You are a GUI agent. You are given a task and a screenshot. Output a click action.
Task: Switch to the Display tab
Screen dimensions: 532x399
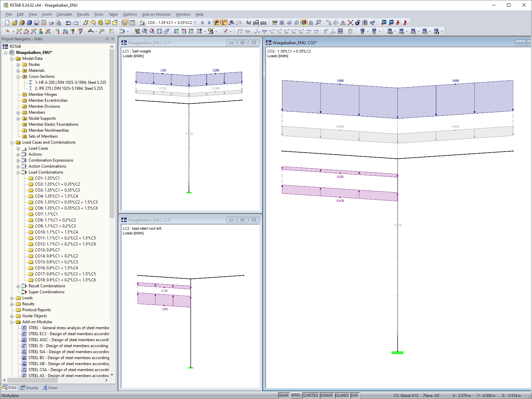(x=29, y=388)
